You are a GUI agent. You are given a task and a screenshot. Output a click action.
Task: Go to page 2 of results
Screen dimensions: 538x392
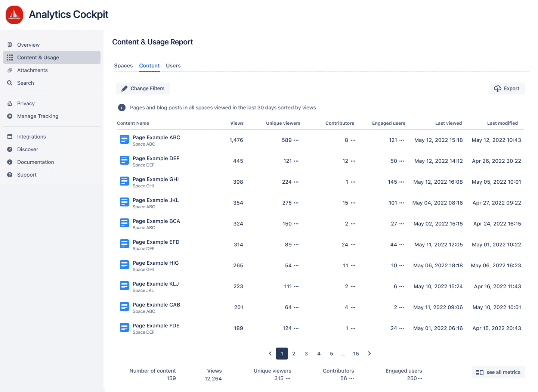[x=294, y=354]
